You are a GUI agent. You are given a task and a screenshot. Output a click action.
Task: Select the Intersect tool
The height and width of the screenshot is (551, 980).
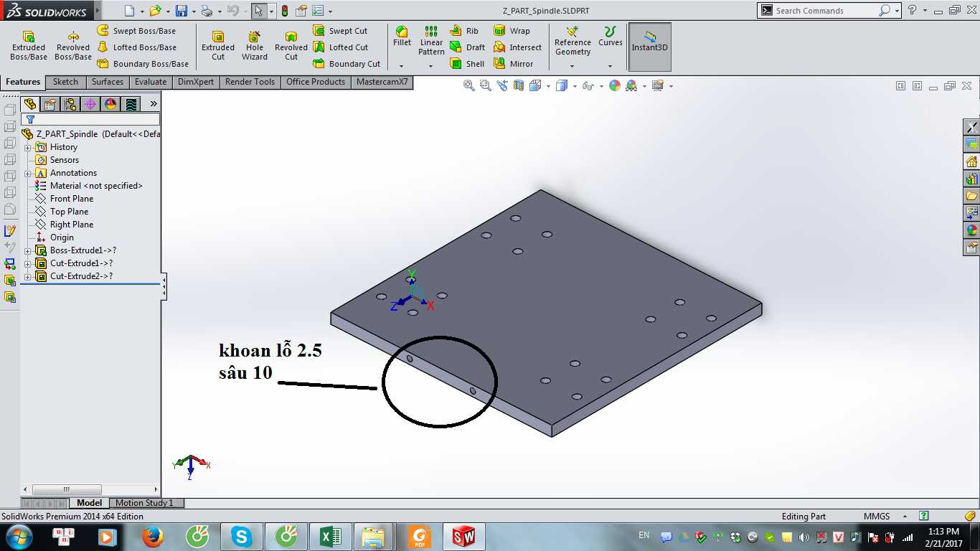(x=518, y=47)
